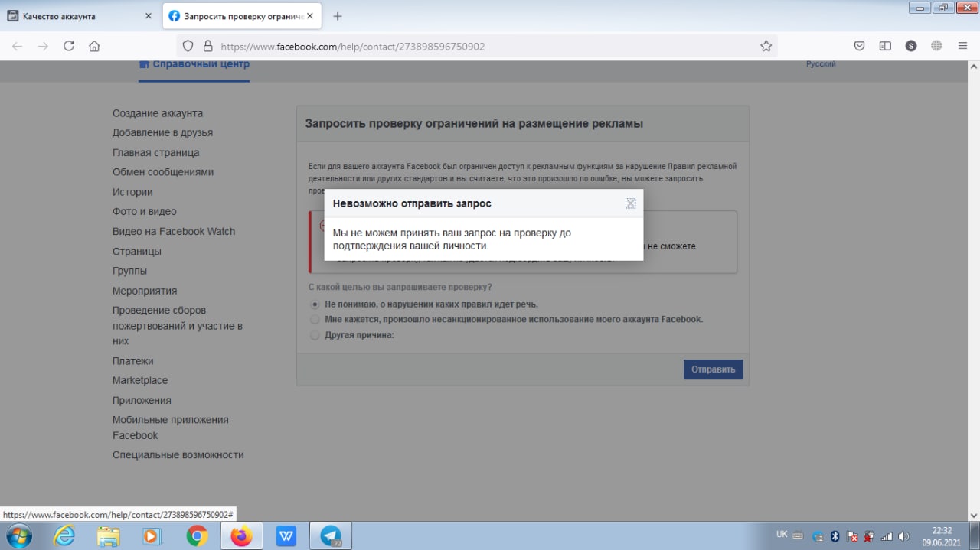980x550 pixels.
Task: Open the Firefox hamburger menu
Action: click(962, 46)
